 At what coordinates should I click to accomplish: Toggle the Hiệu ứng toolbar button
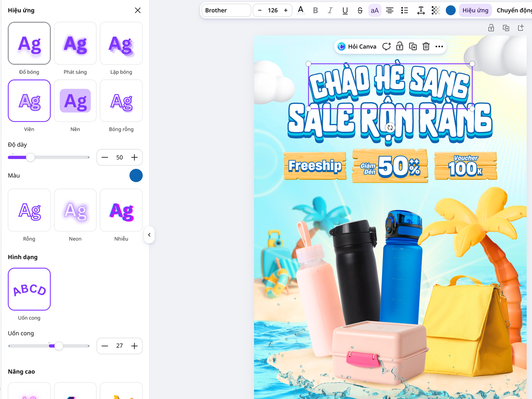[475, 10]
